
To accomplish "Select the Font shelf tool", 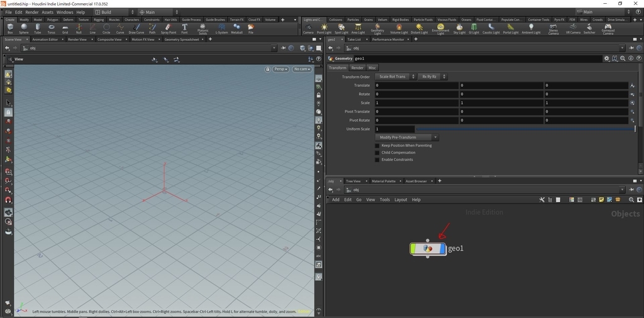I will pyautogui.click(x=185, y=28).
